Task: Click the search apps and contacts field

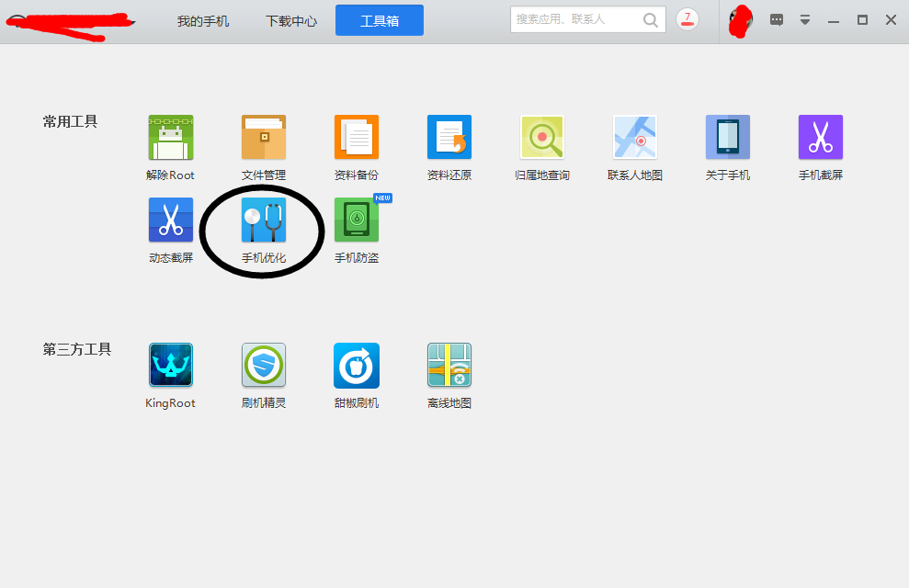Action: pos(588,19)
